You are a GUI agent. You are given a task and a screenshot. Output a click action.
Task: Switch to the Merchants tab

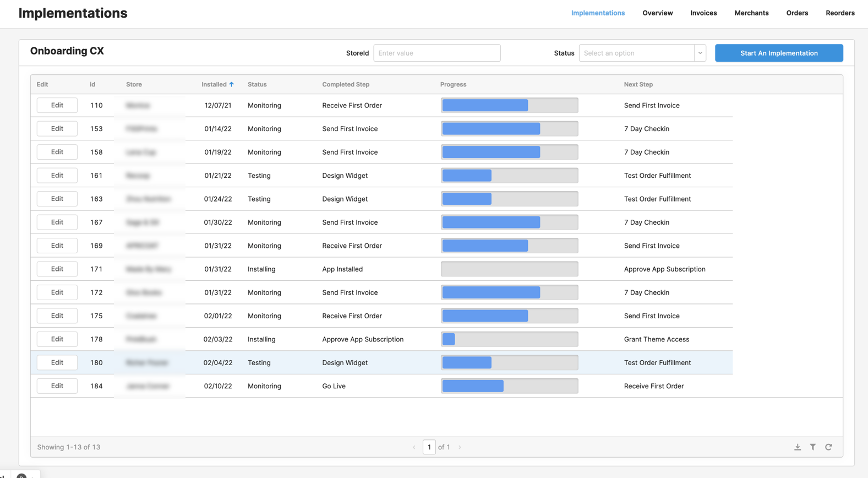(x=751, y=13)
